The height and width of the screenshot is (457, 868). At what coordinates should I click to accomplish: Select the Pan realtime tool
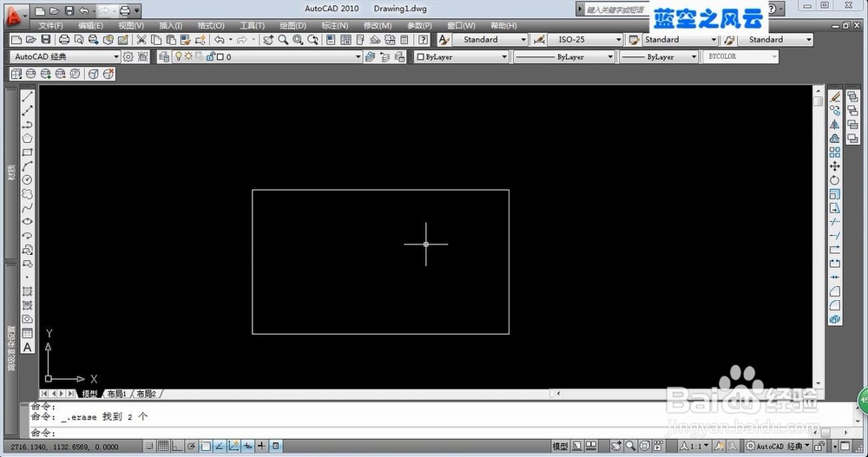(268, 39)
